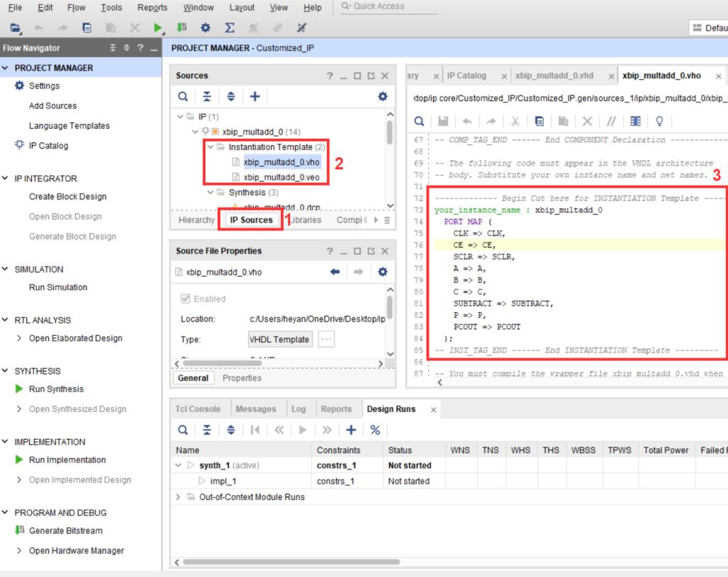Go to previous object in Source File Properties
728x577 pixels.
coord(335,272)
